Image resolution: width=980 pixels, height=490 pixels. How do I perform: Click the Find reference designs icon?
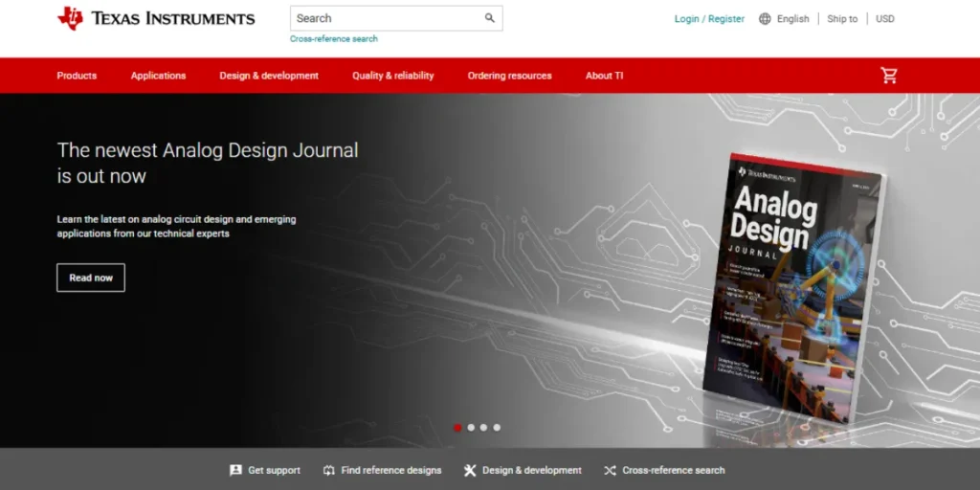[329, 470]
